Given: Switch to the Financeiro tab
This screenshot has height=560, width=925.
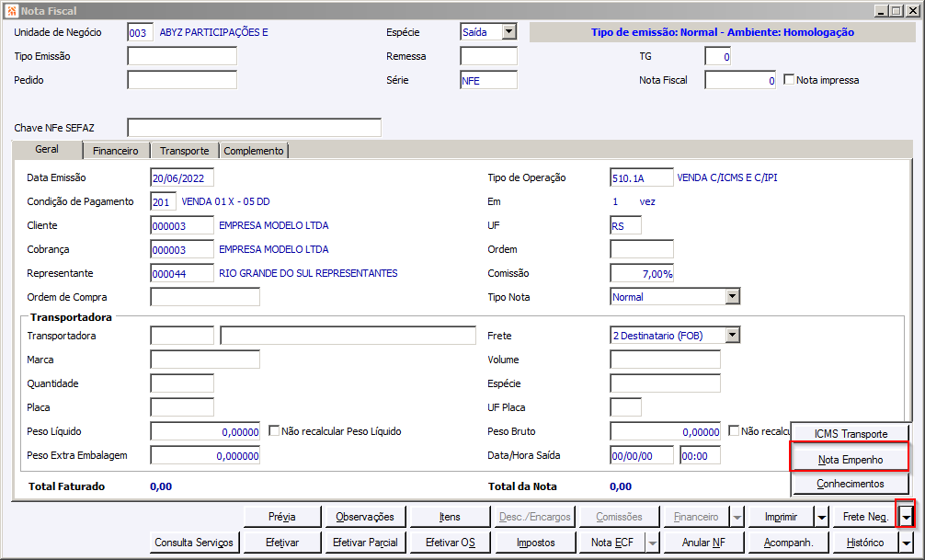Looking at the screenshot, I should pos(116,151).
